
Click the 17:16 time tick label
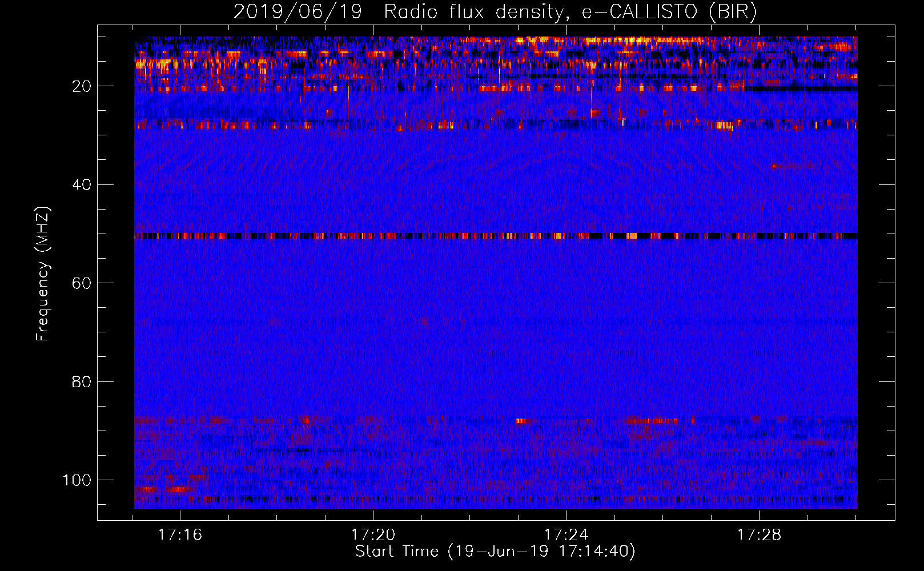click(x=180, y=535)
